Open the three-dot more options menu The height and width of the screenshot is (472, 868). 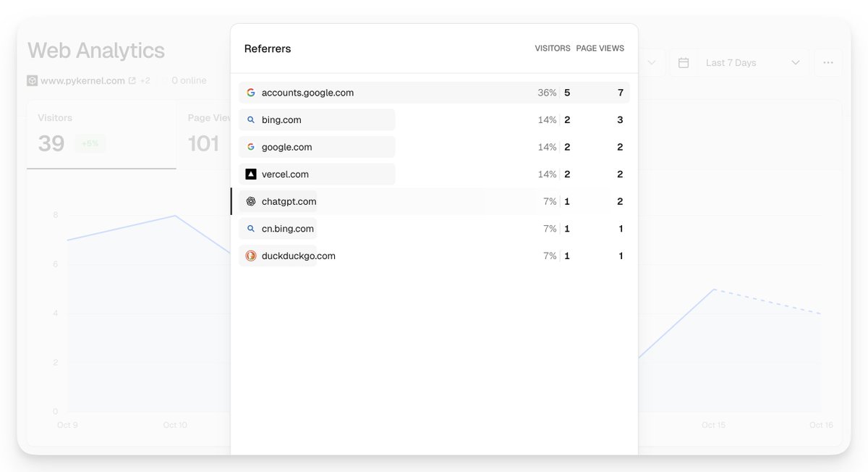click(x=828, y=63)
